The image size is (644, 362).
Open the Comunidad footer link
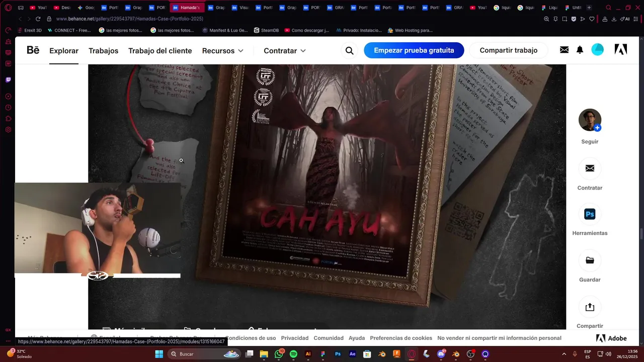coord(329,338)
